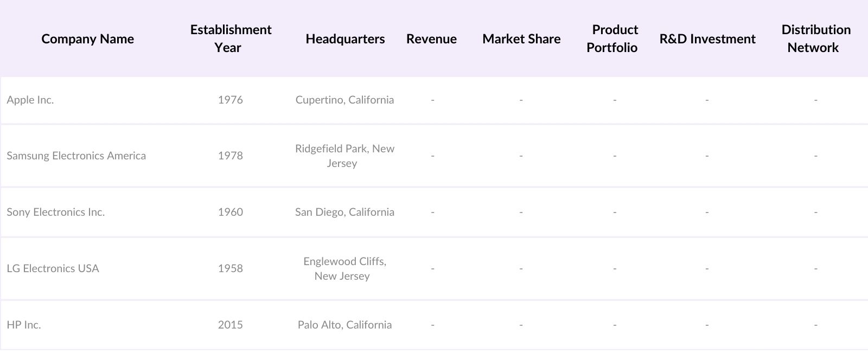
Task: Select the Distribution Network column header
Action: [815, 38]
